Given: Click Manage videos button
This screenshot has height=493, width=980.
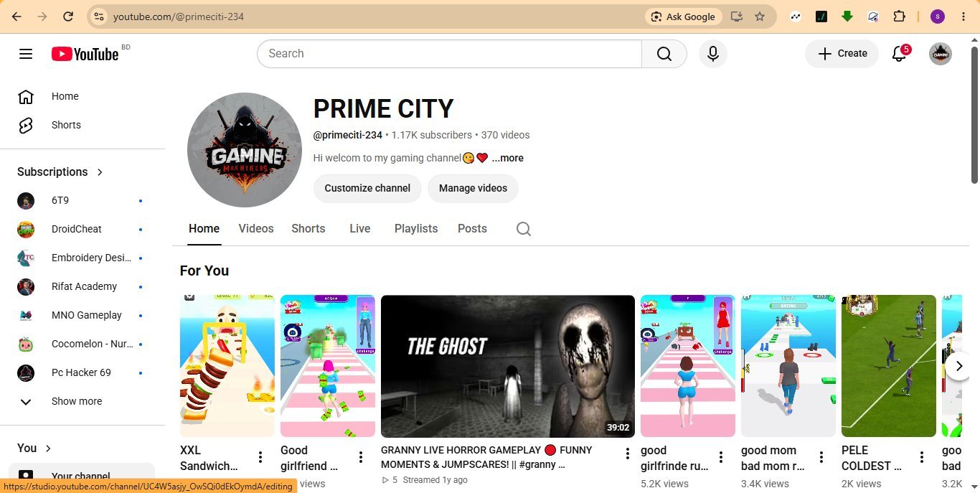Looking at the screenshot, I should 473,188.
